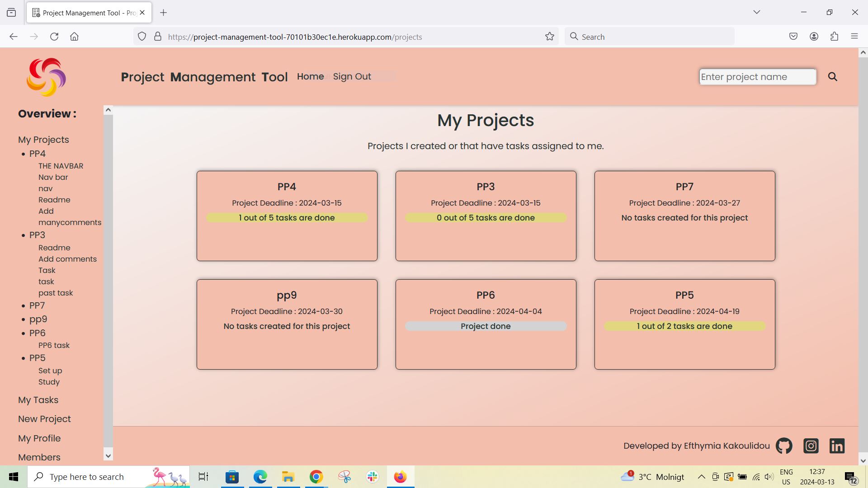
Task: Click the search magnifying glass icon
Action: point(832,76)
